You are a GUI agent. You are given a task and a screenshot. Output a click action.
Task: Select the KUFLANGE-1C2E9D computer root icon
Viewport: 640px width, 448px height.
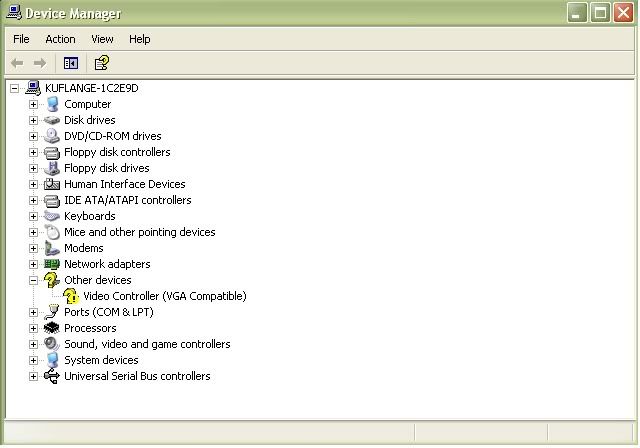click(33, 88)
